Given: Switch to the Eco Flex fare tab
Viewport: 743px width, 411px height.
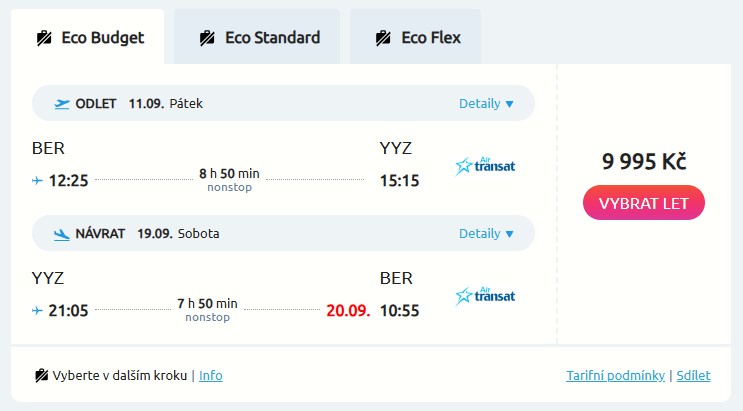Looking at the screenshot, I should [416, 38].
